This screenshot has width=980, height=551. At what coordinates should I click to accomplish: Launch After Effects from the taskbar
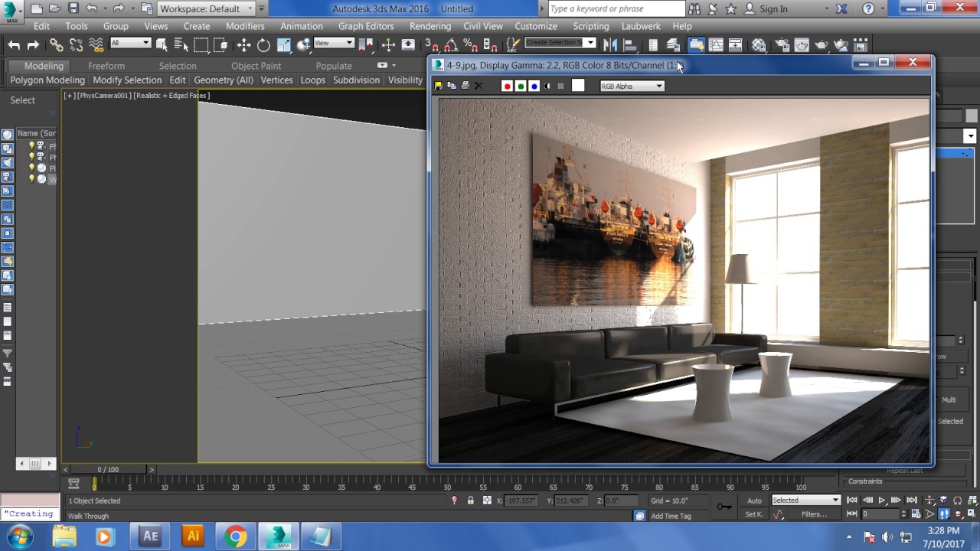point(150,536)
